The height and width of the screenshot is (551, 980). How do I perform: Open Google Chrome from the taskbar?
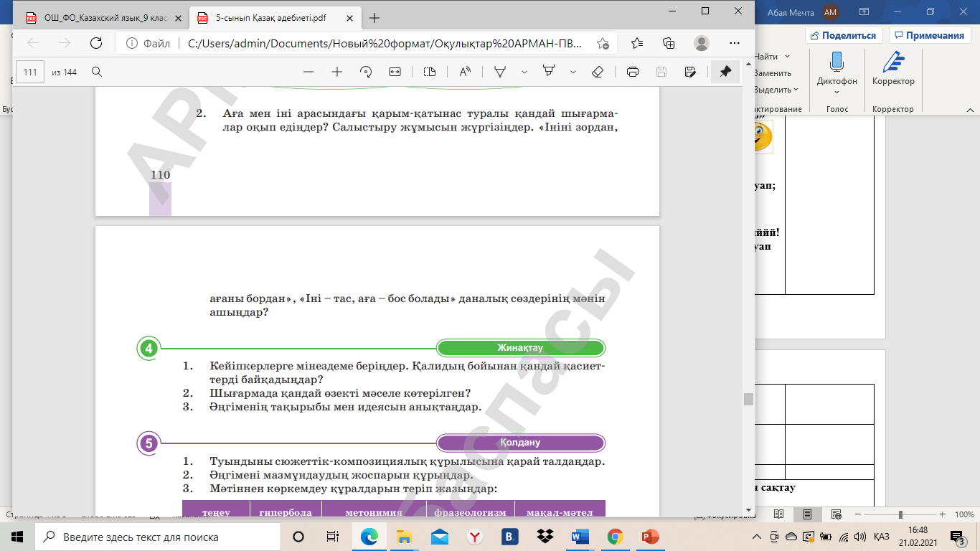(615, 537)
